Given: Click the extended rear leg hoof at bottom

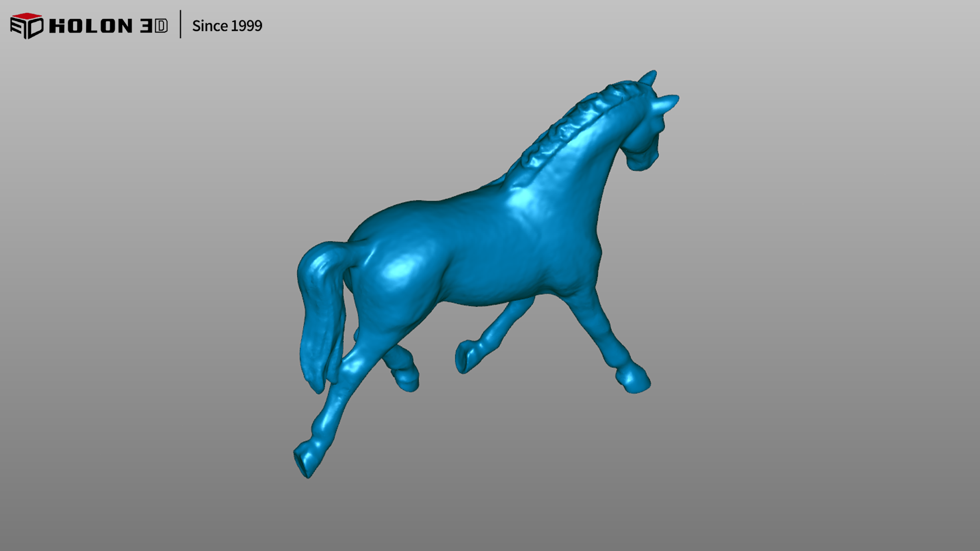Looking at the screenshot, I should 305,462.
